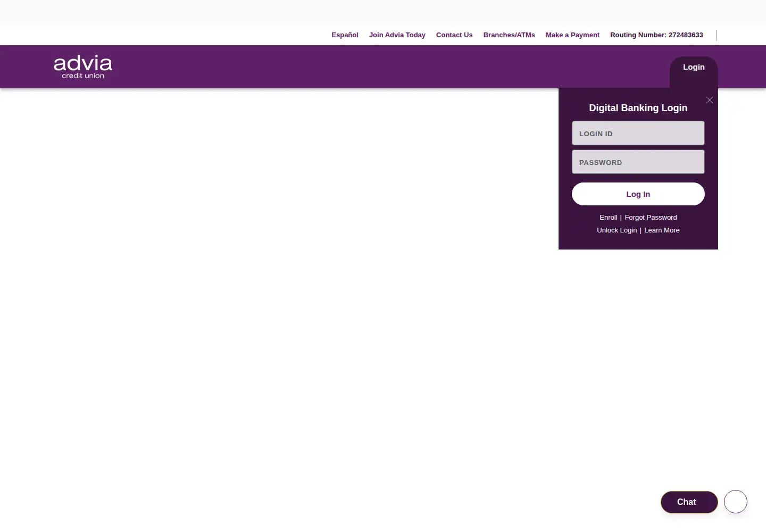
Task: Select Make a Payment
Action: (572, 35)
